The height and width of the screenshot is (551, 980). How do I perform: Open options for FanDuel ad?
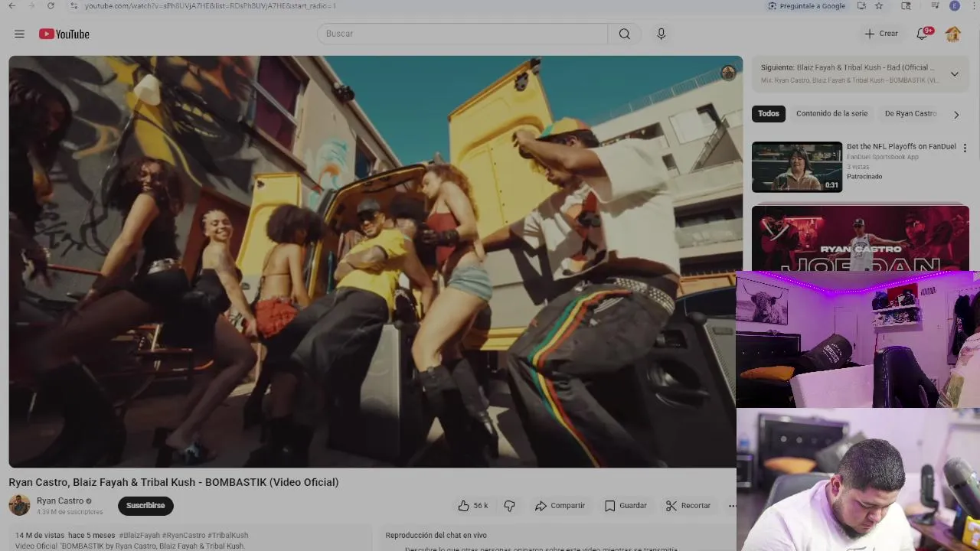click(965, 148)
